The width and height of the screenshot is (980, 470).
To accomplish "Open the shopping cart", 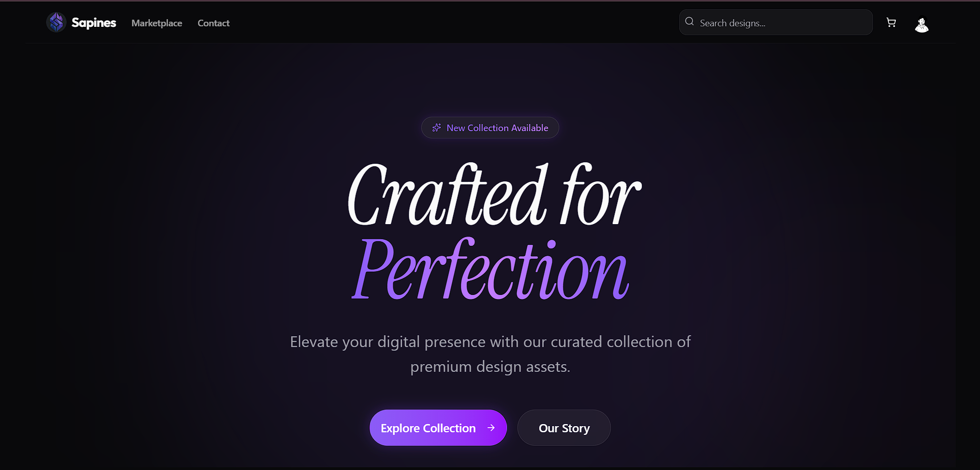I will point(891,23).
